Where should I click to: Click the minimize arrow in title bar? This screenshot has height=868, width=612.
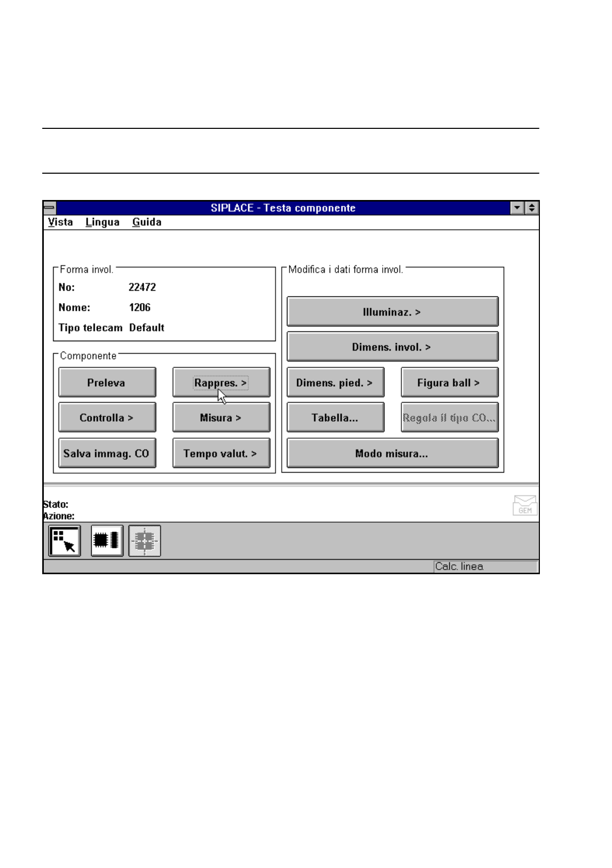[x=517, y=208]
